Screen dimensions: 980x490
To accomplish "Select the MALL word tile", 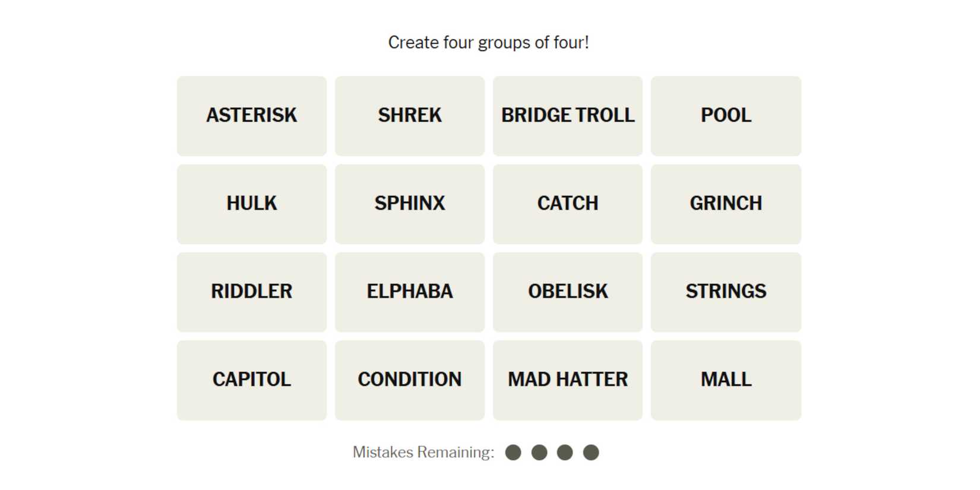I will click(726, 380).
